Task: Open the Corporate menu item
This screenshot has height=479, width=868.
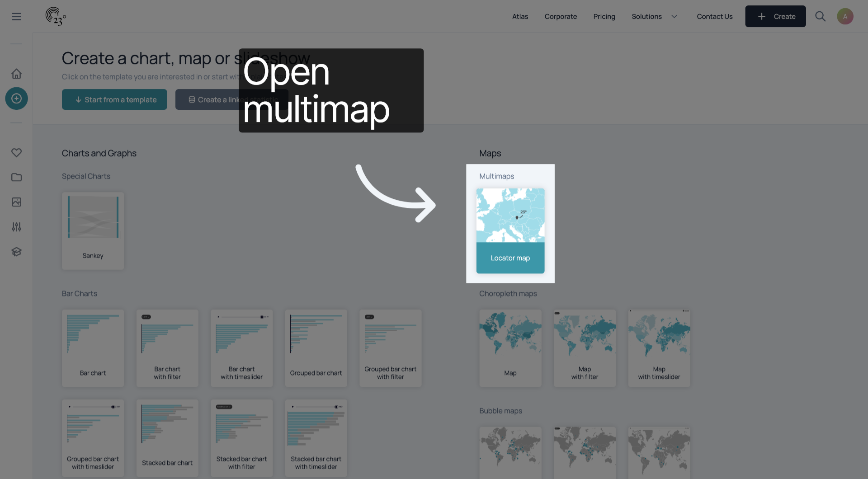Action: pos(561,16)
